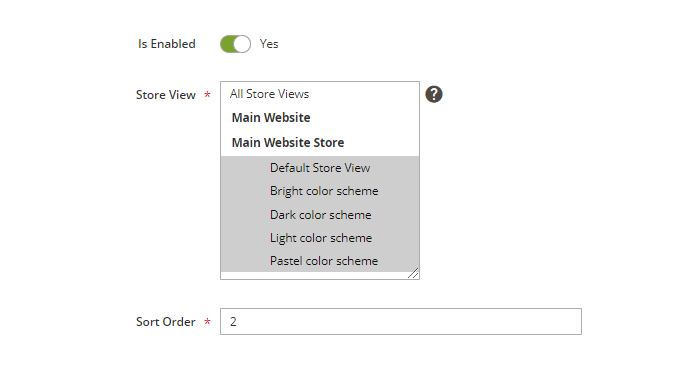
Task: Click the red asterisk beside Store View
Action: [x=208, y=95]
